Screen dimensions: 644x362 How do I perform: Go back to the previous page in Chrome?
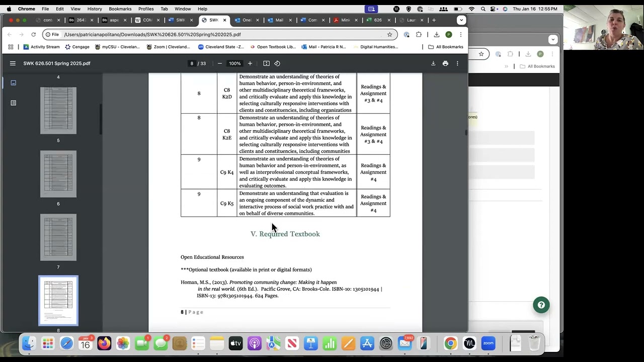pyautogui.click(x=10, y=34)
